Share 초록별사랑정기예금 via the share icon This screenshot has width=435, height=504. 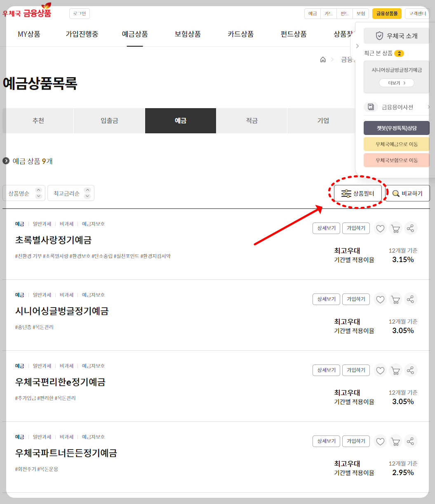pos(411,228)
